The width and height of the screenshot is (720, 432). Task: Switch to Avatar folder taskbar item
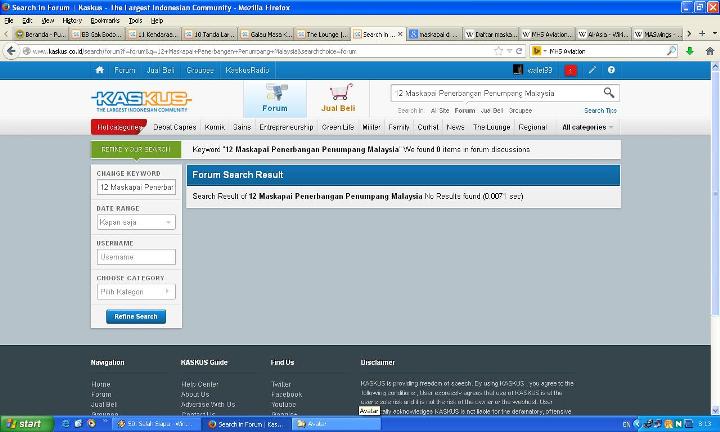point(337,424)
